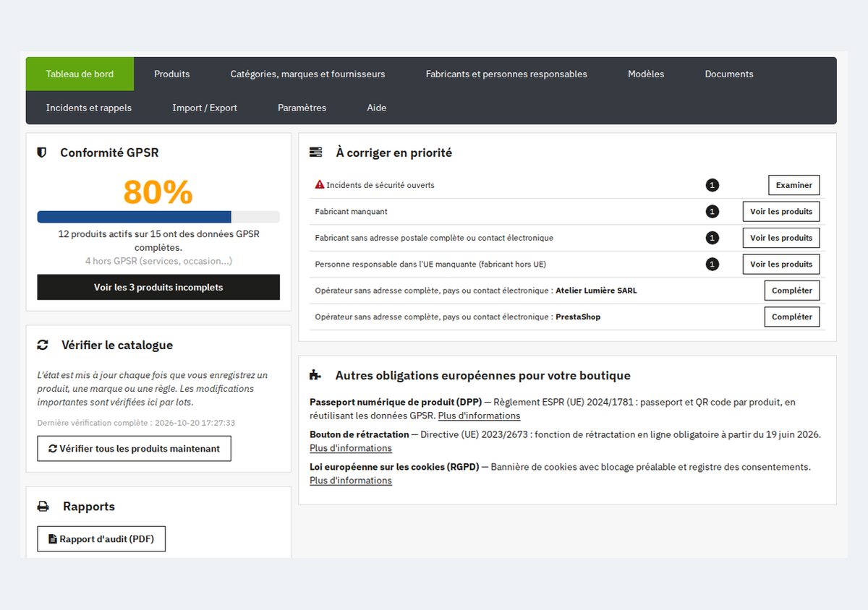Image resolution: width=868 pixels, height=610 pixels.
Task: Click Compléter for Atelier Lumière SARL
Action: coord(792,291)
